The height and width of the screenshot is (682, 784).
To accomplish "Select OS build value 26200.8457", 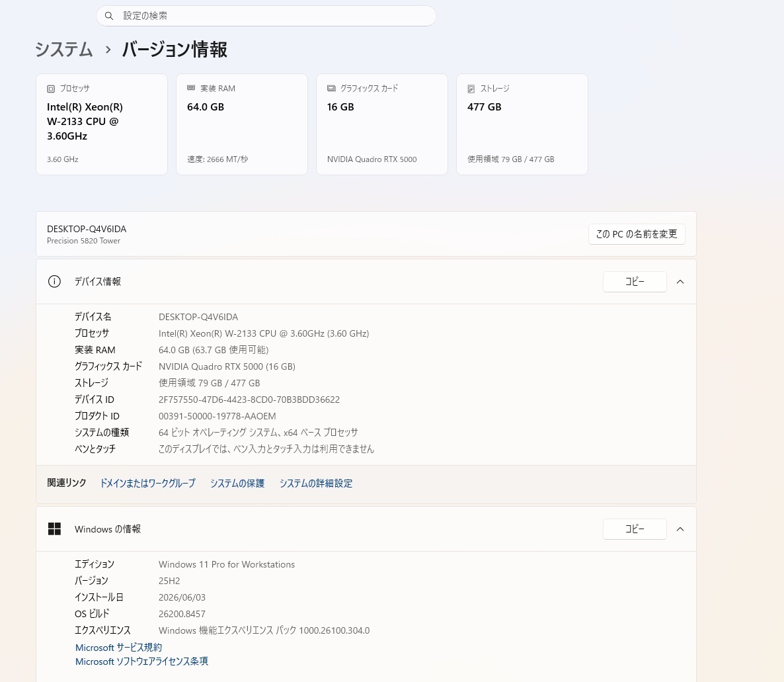I will point(182,614).
